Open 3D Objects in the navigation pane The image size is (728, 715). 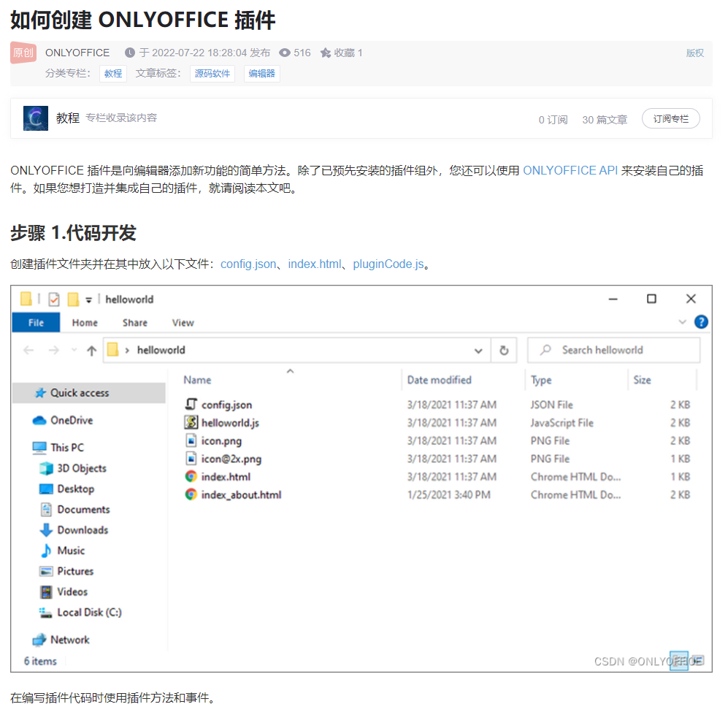[73, 468]
